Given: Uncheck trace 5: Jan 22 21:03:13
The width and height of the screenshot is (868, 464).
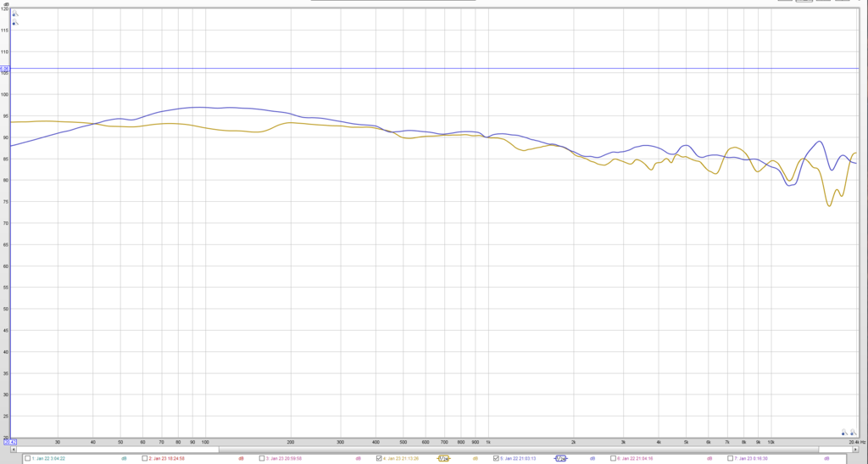Looking at the screenshot, I should point(496,458).
